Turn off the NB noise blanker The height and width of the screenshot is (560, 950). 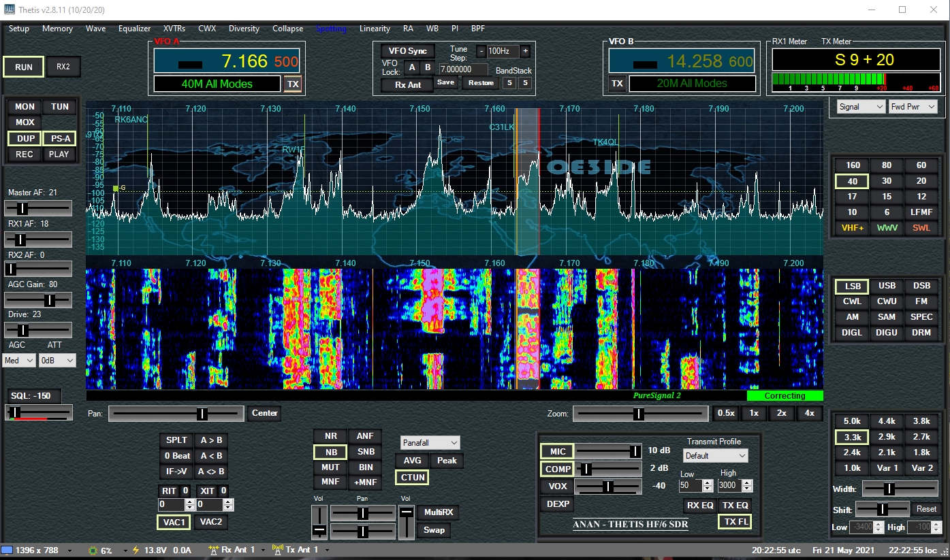pos(330,452)
